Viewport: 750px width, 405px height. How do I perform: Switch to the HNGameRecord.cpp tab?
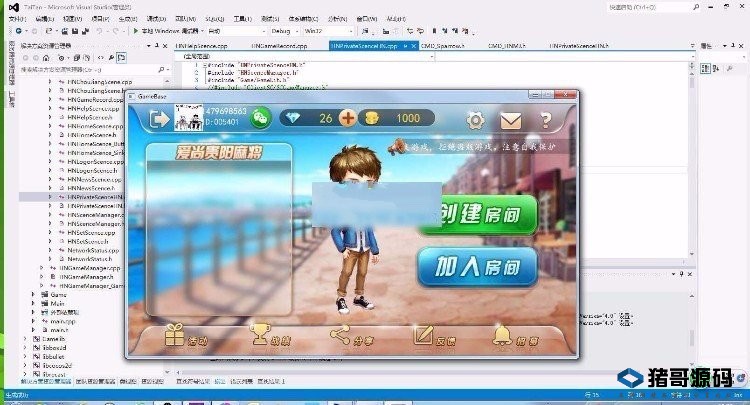pos(281,46)
